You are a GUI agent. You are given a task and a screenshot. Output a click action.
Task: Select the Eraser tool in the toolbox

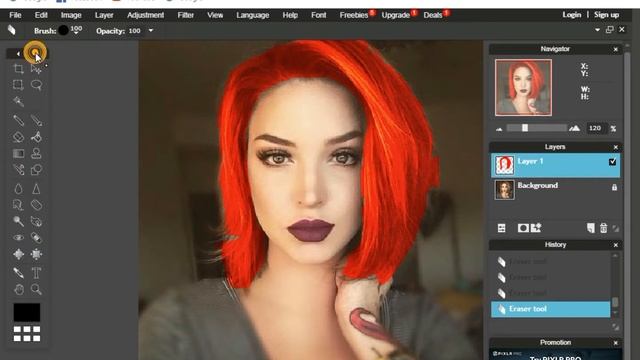click(18, 137)
